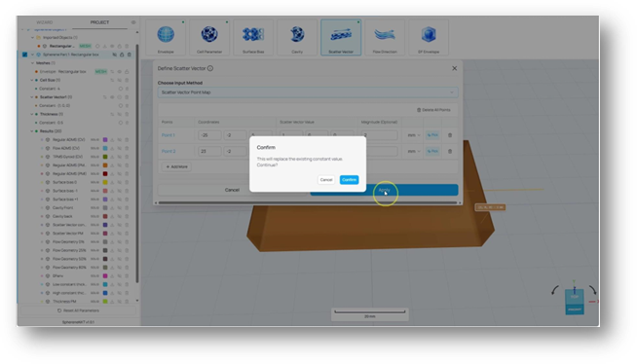Toggle the eye icon in Project header
The image size is (637, 364).
133,22
